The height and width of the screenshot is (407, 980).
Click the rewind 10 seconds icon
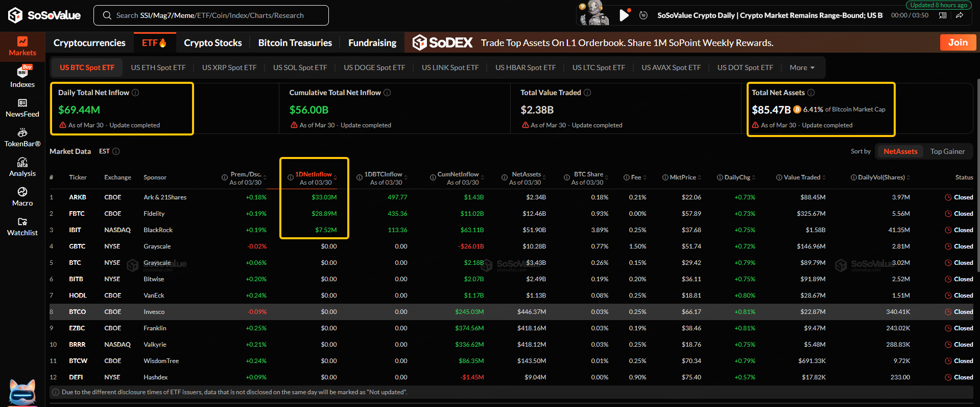click(x=643, y=15)
